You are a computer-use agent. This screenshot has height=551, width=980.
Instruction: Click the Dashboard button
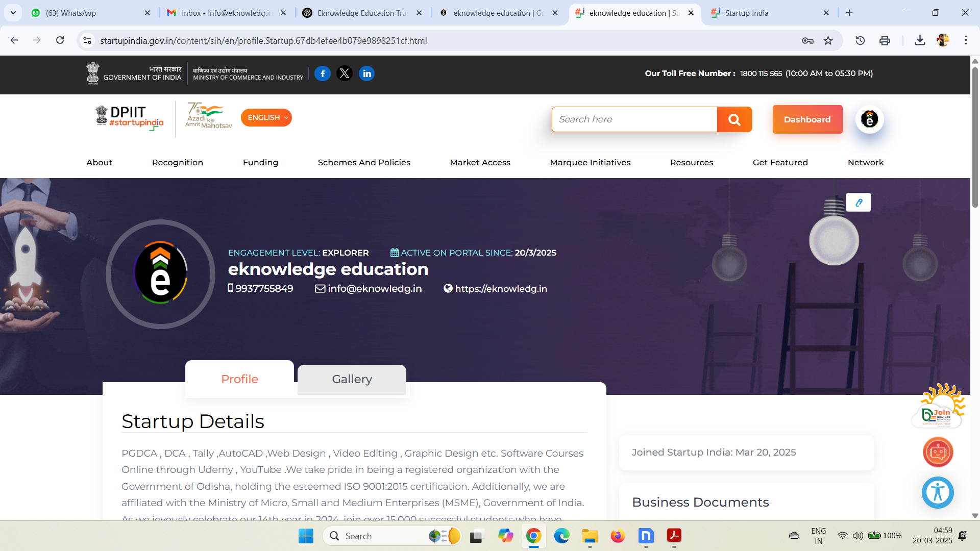807,119
